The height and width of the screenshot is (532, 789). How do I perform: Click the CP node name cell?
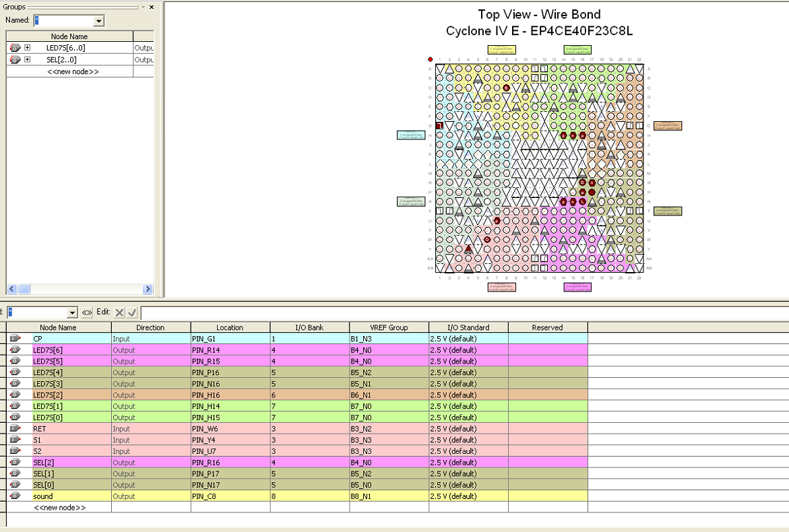71,339
